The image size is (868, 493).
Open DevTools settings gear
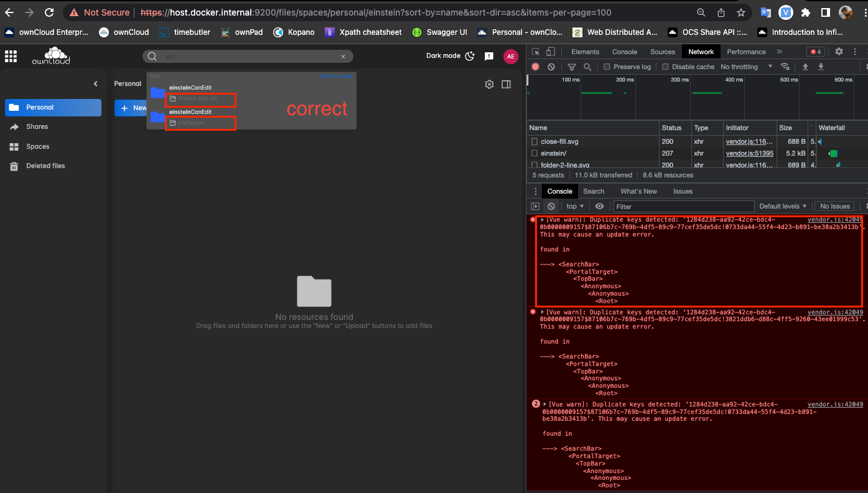tap(839, 51)
